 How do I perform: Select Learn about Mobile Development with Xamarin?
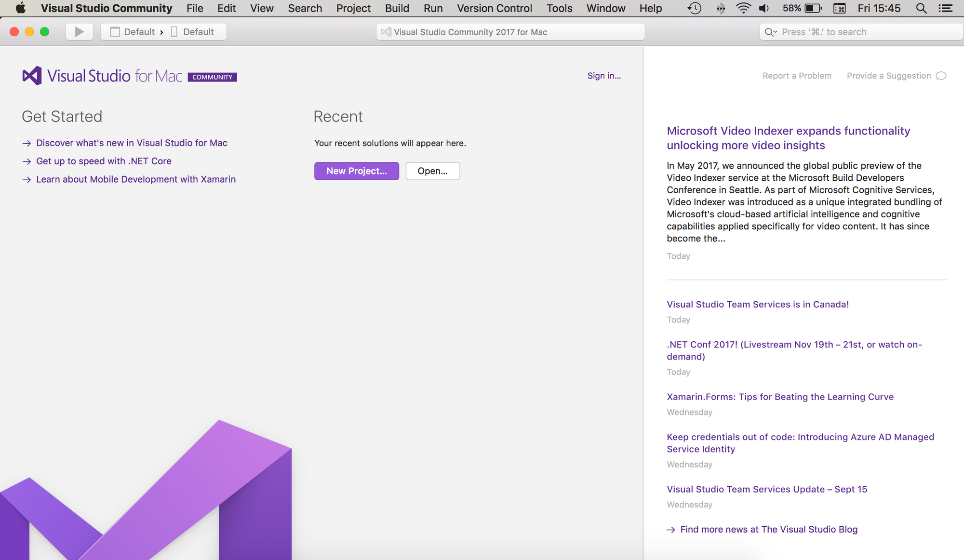coord(135,179)
